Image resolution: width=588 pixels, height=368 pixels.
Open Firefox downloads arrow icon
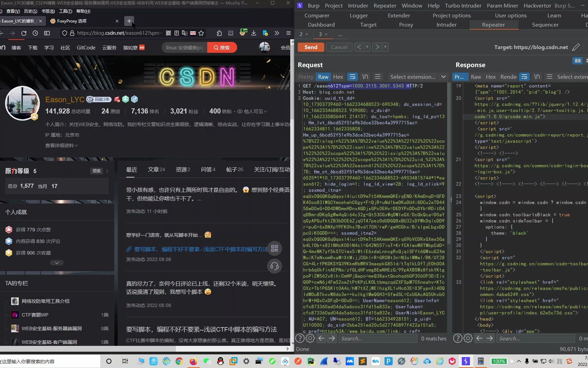coord(254,33)
